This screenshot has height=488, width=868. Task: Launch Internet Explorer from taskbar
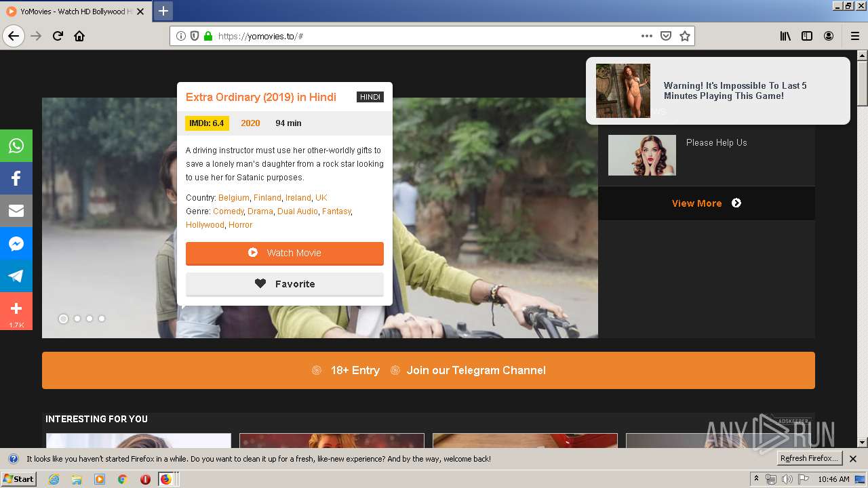(x=54, y=479)
